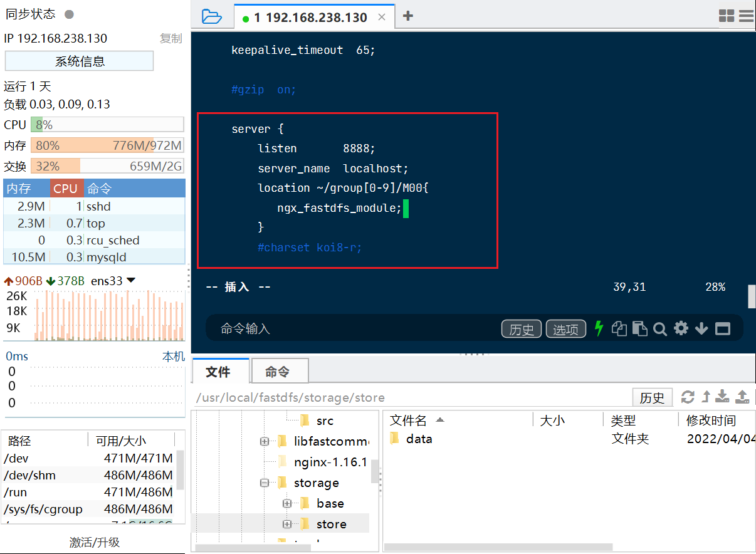Click the disk list scrollbar
Screen dimensions: 756x554
tap(181, 470)
